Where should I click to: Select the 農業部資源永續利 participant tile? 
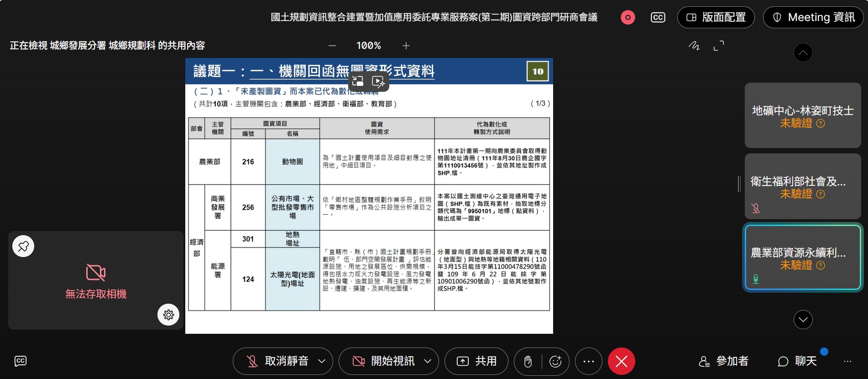(x=803, y=257)
